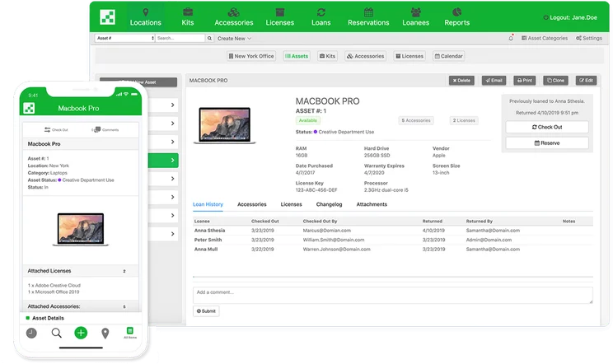
Task: Select the Loan History tab
Action: coord(208,204)
